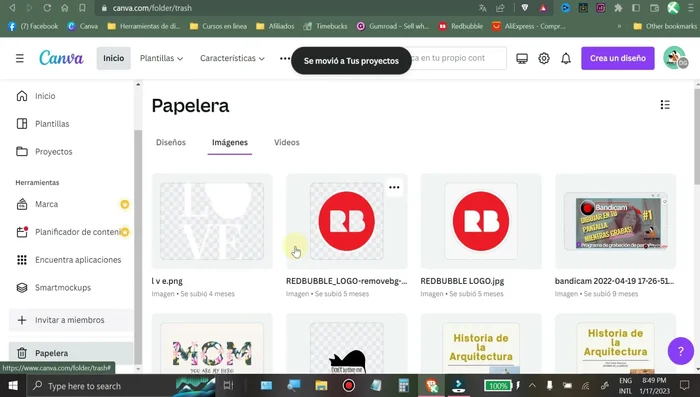Image resolution: width=700 pixels, height=397 pixels.
Task: Open the Facebook bookmark
Action: (x=33, y=26)
